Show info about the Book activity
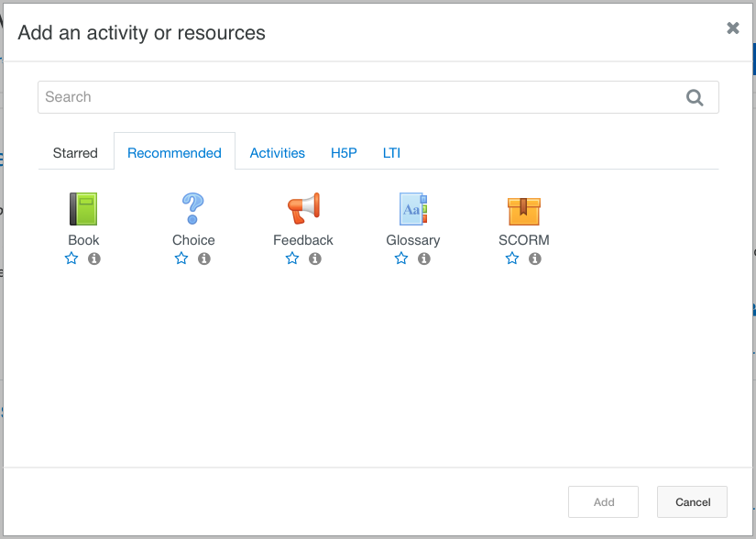This screenshot has width=756, height=539. coord(94,258)
